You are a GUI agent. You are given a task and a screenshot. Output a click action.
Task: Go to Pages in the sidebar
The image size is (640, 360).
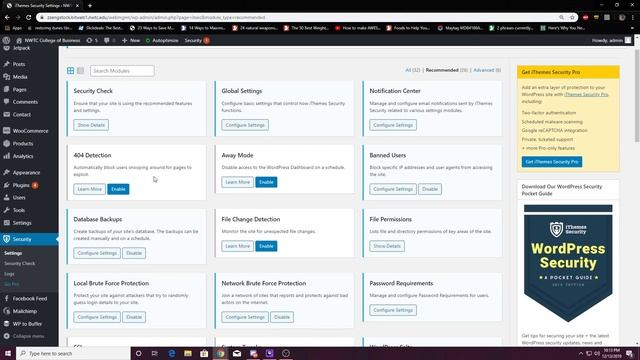tap(19, 89)
